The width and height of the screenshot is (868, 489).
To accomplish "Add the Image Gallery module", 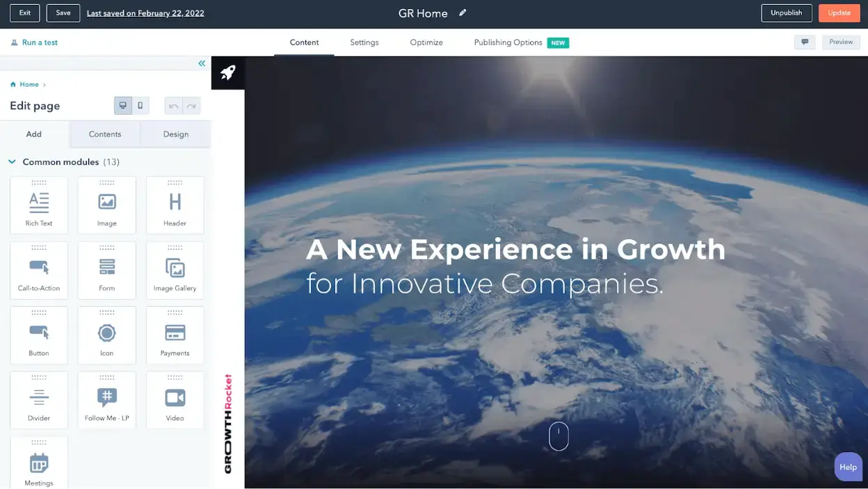I will point(175,270).
